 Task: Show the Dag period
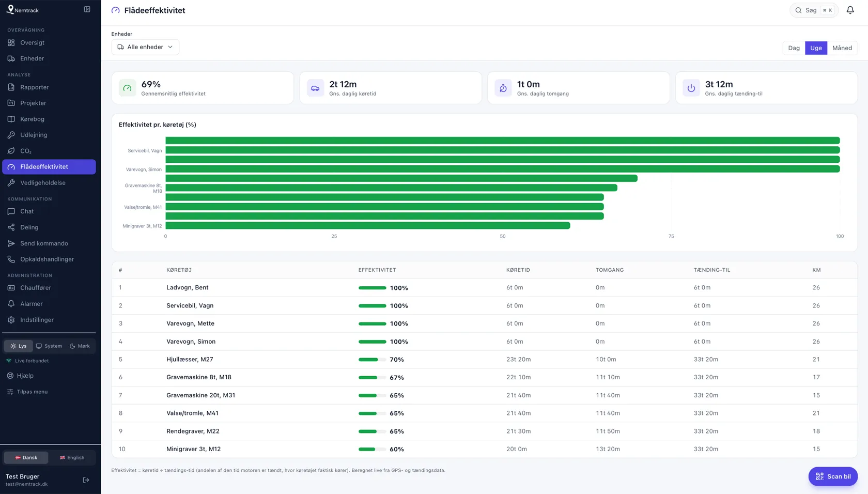point(794,48)
